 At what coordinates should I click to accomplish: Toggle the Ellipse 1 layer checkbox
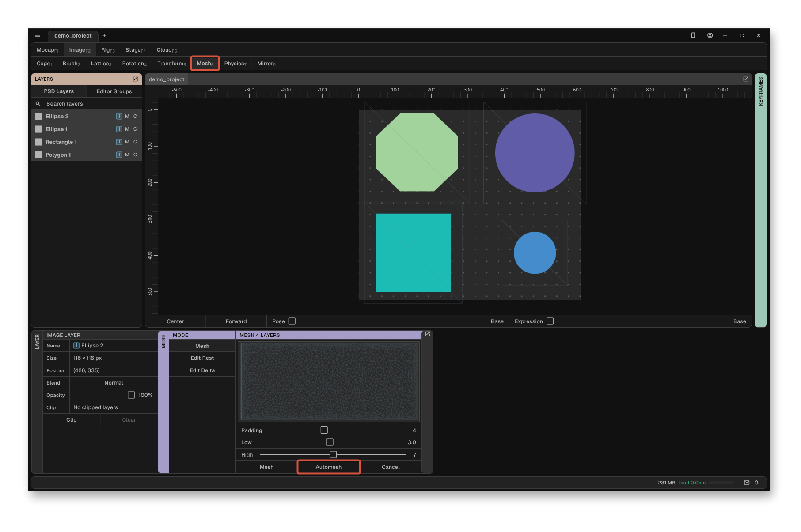[x=38, y=129]
